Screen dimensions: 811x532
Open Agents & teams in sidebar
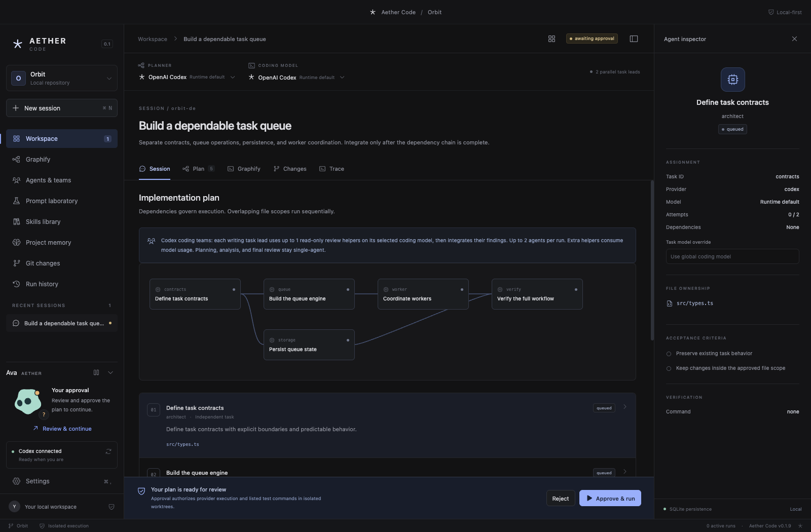62,180
